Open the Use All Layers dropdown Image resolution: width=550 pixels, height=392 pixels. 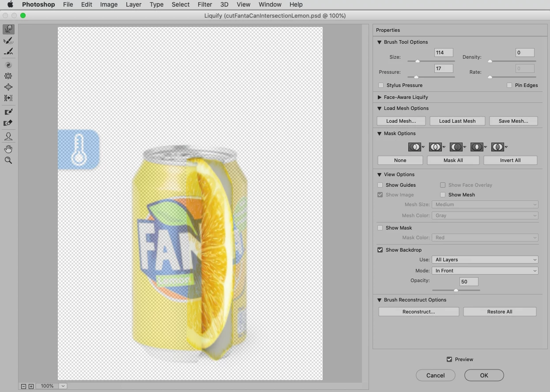[485, 260]
